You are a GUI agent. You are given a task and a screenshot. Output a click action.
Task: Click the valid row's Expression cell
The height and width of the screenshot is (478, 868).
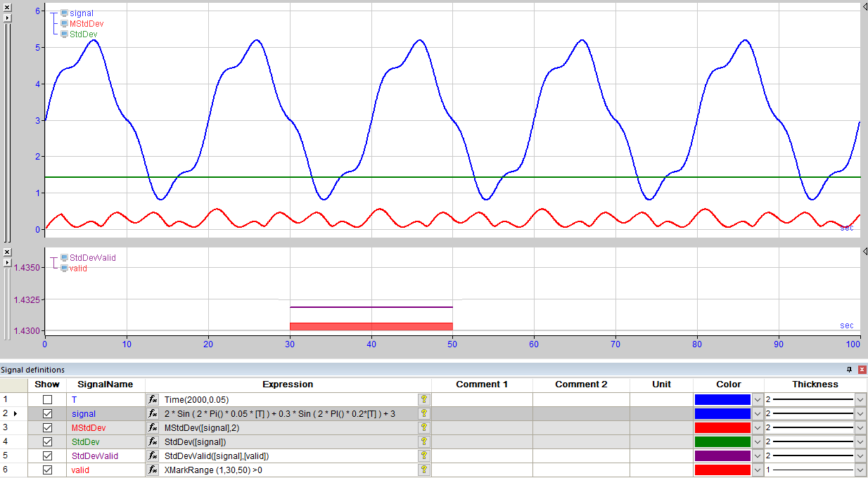(288, 470)
